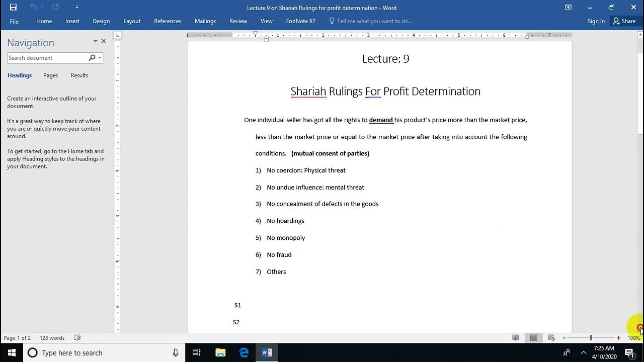This screenshot has width=644, height=362.
Task: Click the Type here to search taskbar box
Action: pos(104,353)
